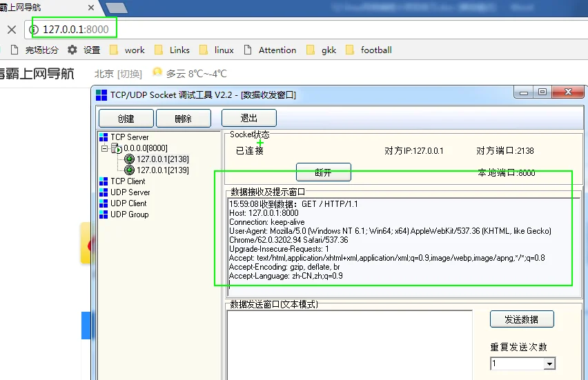Click the 创建 button
This screenshot has width=588, height=380.
[x=126, y=119]
